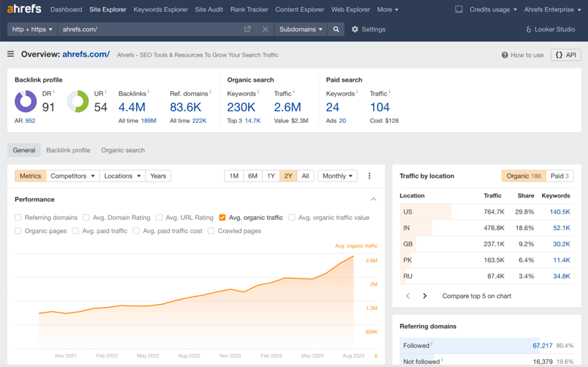Open the http + https protocol dropdown

[x=32, y=29]
